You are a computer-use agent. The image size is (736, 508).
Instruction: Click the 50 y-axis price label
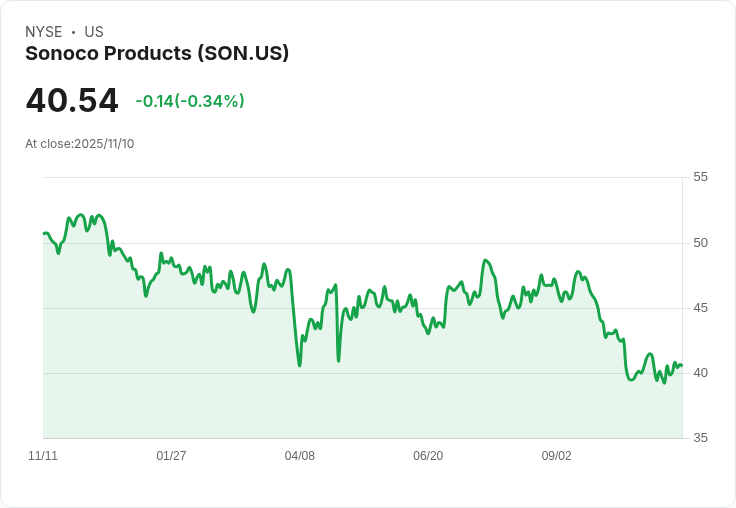coord(700,243)
